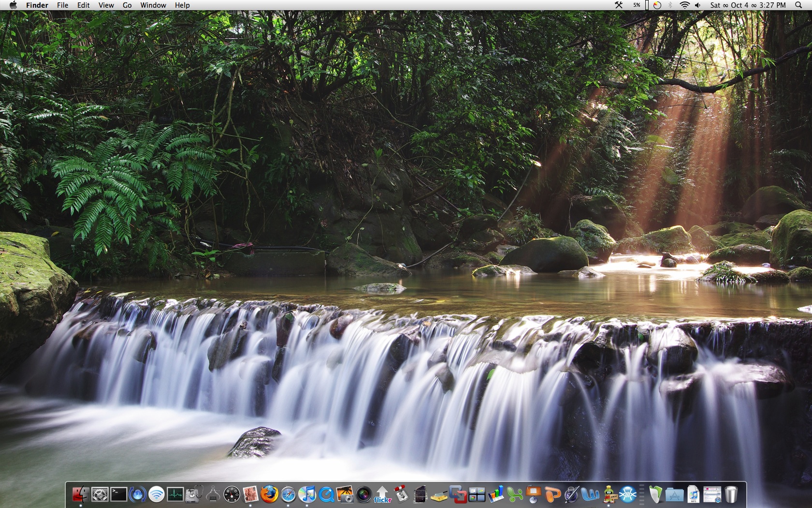Open the MP3 file in Dock

(x=693, y=494)
